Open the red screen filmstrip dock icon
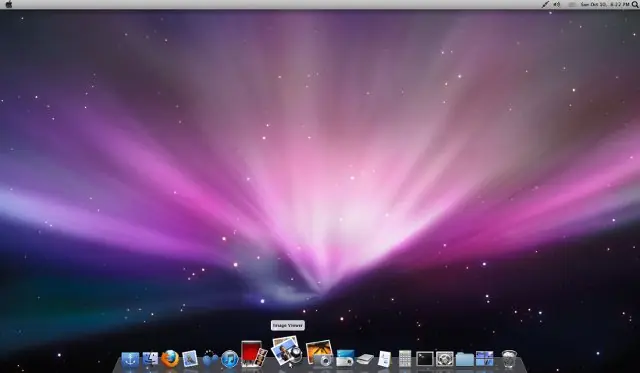This screenshot has height=373, width=640. [x=254, y=354]
